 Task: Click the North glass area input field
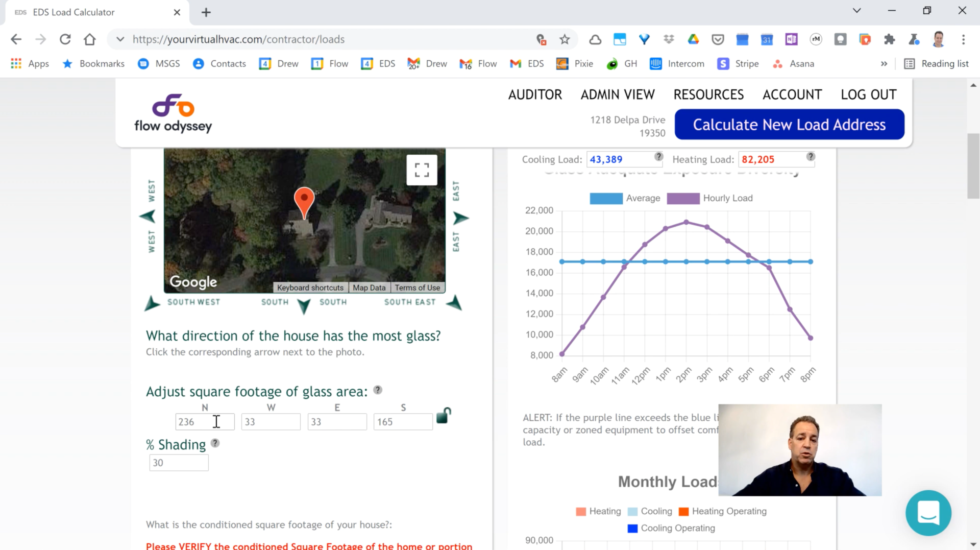(x=205, y=422)
